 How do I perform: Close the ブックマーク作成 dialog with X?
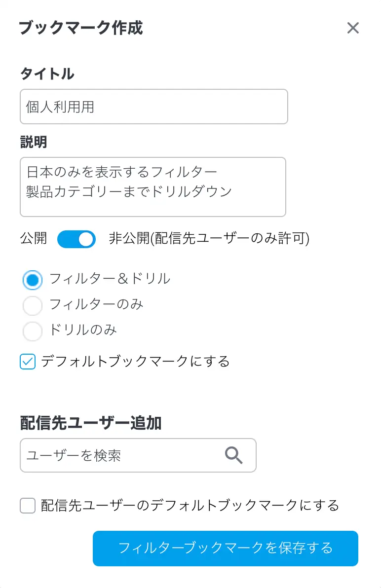coord(352,28)
